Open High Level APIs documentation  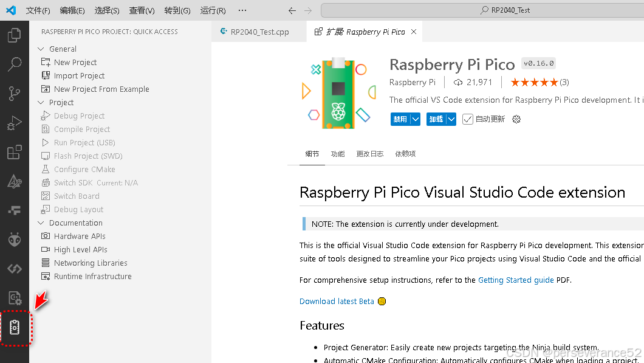click(x=80, y=249)
